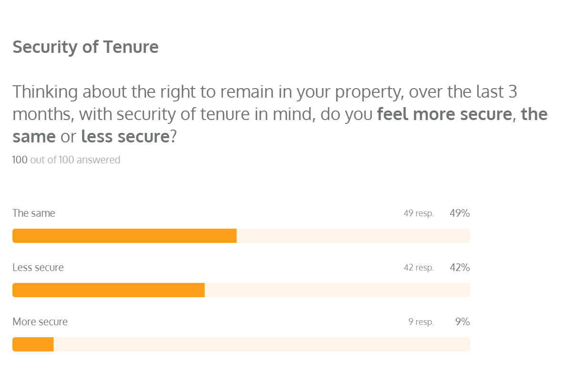Click the 49% percentage value

(x=460, y=213)
